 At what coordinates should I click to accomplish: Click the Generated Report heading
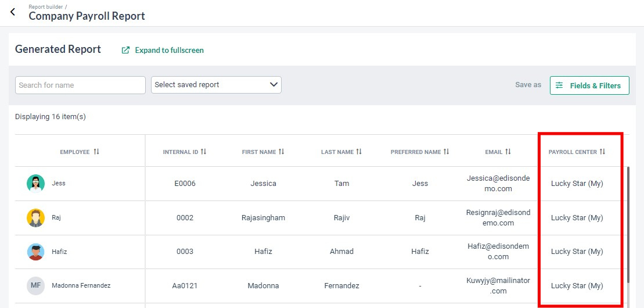58,49
